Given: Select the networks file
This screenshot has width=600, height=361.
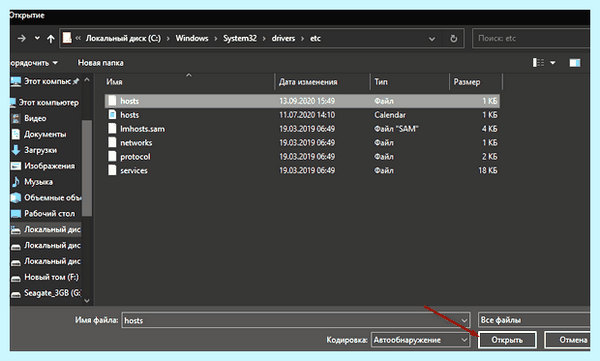Looking at the screenshot, I should [302, 143].
